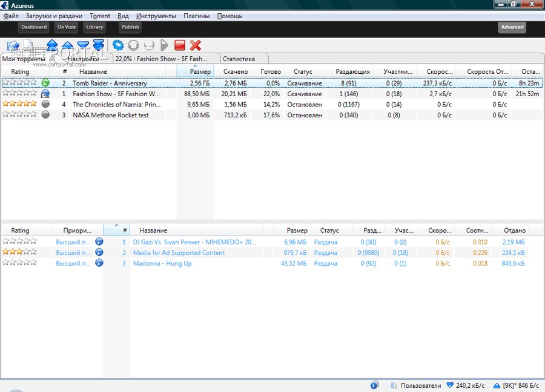The height and width of the screenshot is (392, 545).
Task: Move torrent to top with double-up arrow
Action: (x=52, y=45)
